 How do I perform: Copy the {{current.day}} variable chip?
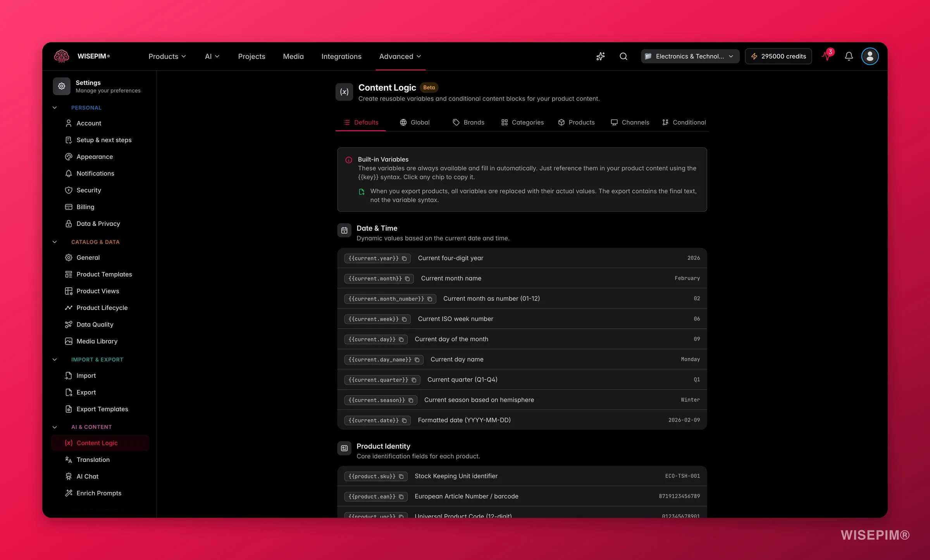(x=375, y=339)
